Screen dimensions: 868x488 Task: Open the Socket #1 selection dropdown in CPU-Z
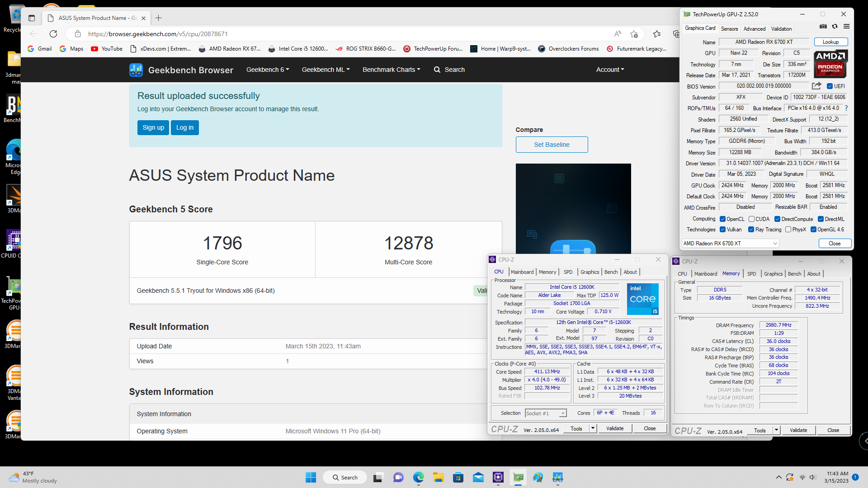pyautogui.click(x=546, y=413)
